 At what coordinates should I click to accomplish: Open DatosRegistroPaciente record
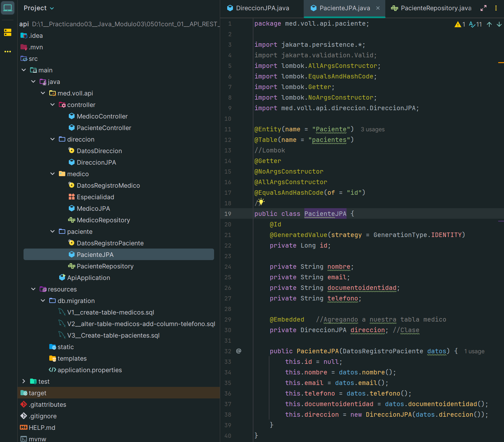point(106,243)
